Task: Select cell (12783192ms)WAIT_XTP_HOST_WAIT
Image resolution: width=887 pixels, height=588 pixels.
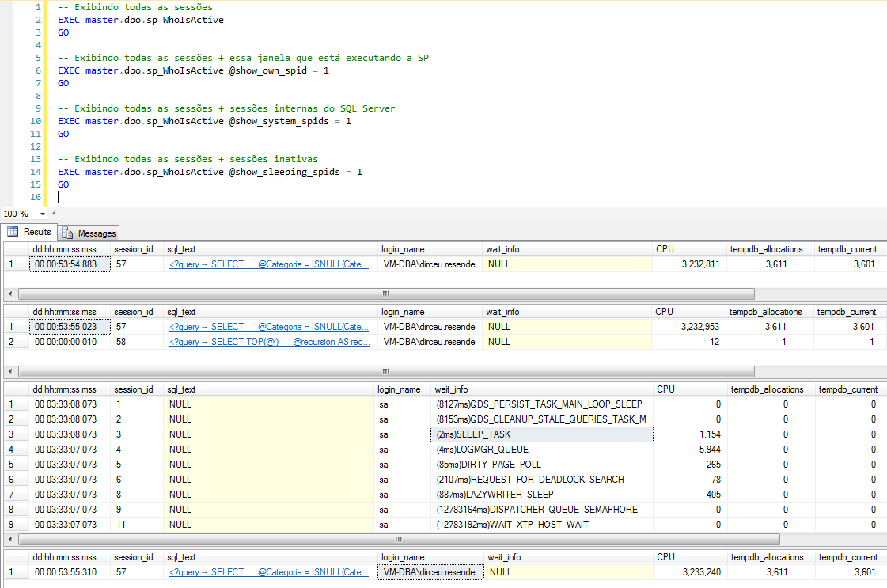Action: coord(542,525)
